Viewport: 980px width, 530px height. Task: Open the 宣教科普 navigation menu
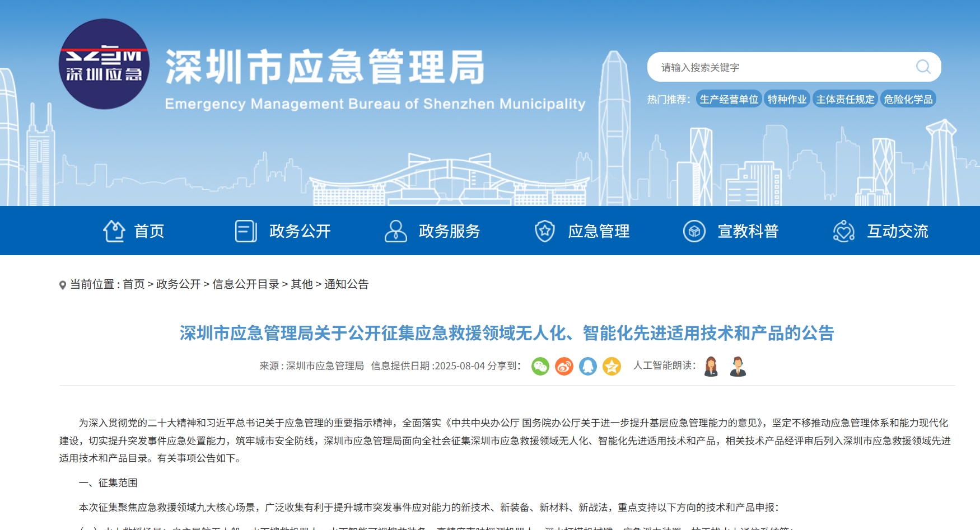coord(731,231)
